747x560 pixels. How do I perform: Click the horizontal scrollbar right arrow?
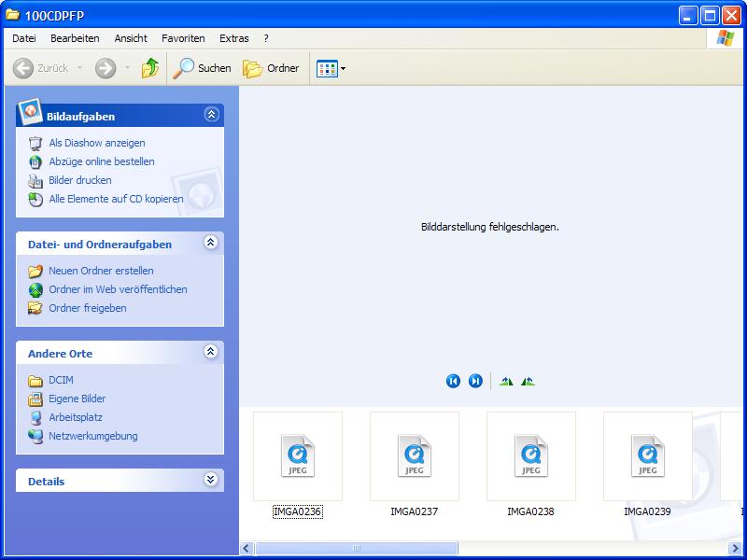[739, 549]
